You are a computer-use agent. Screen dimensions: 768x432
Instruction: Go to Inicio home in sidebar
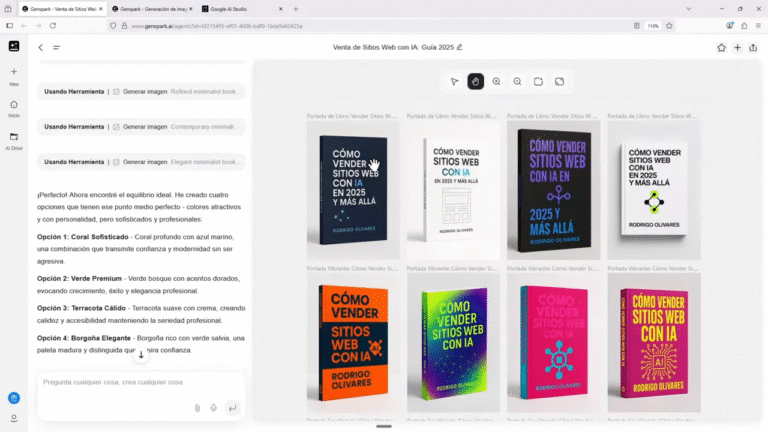point(14,108)
